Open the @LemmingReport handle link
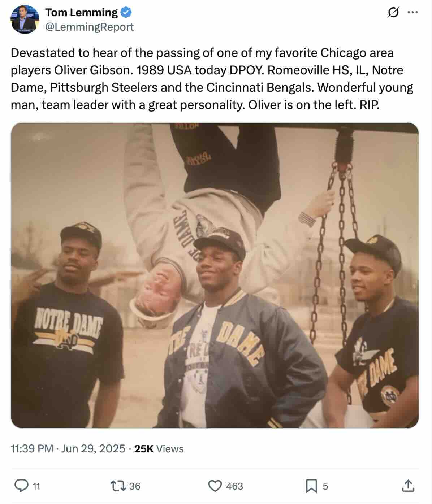 click(89, 27)
